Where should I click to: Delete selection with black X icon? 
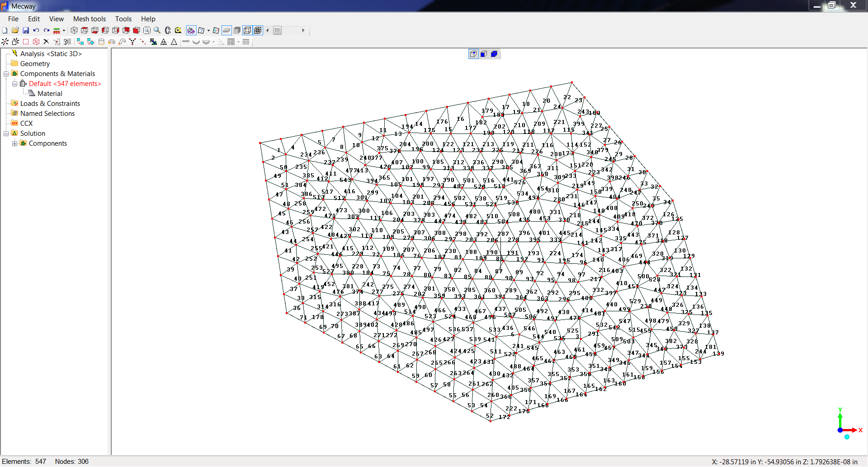click(46, 42)
